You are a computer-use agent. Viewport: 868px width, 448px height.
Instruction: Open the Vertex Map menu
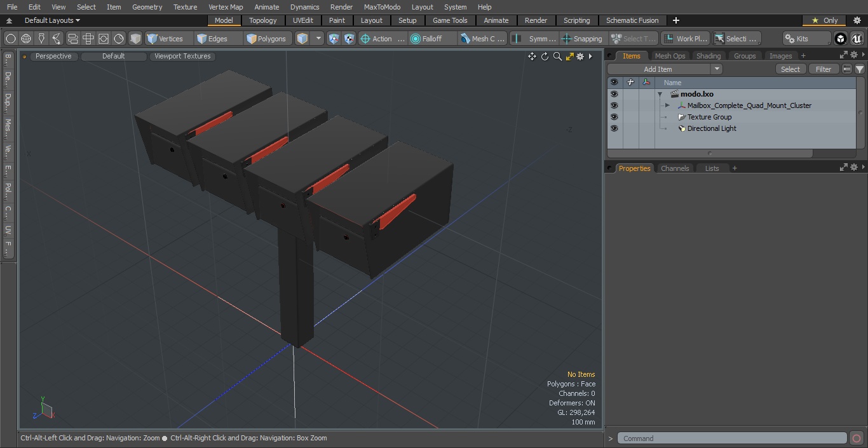[x=226, y=7]
